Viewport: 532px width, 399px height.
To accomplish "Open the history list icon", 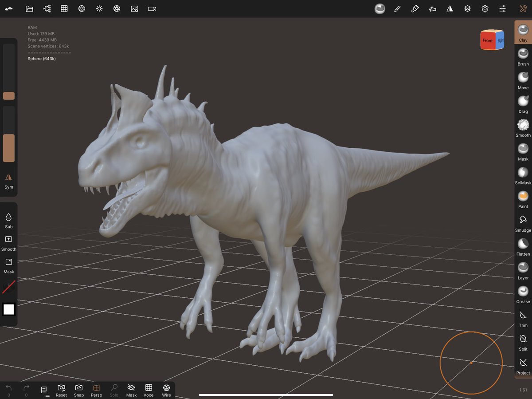I will (x=44, y=390).
